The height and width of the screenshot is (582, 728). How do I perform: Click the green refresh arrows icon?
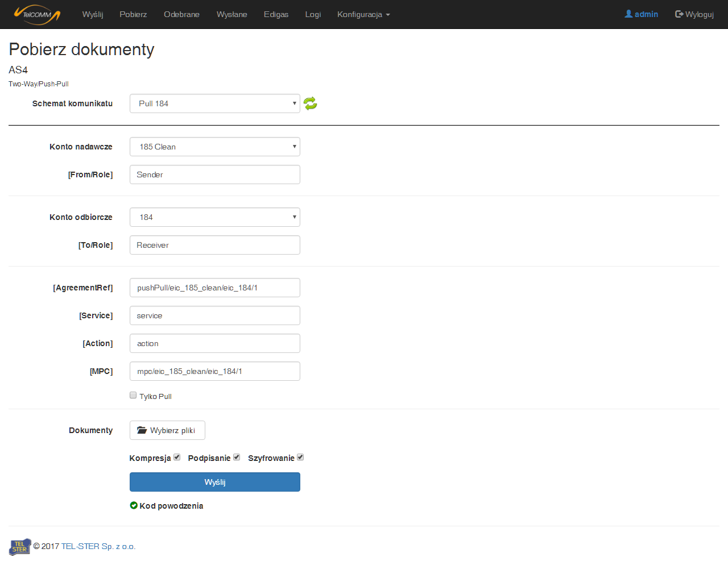[310, 103]
